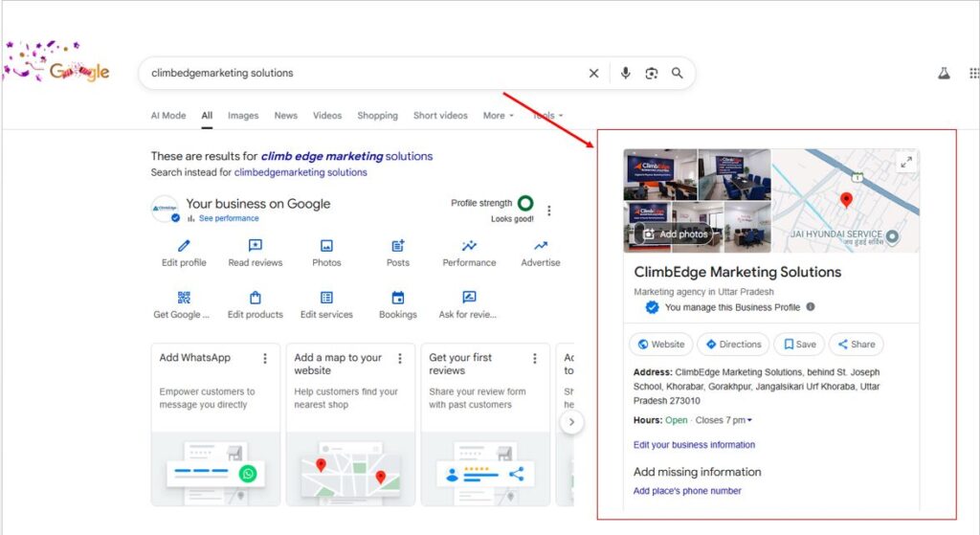Start voice search with the microphone icon
980x535 pixels.
(625, 73)
